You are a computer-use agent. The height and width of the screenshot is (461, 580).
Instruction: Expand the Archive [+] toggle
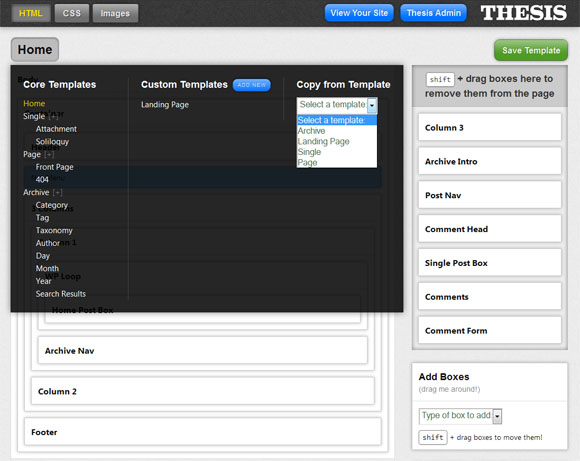(x=58, y=192)
